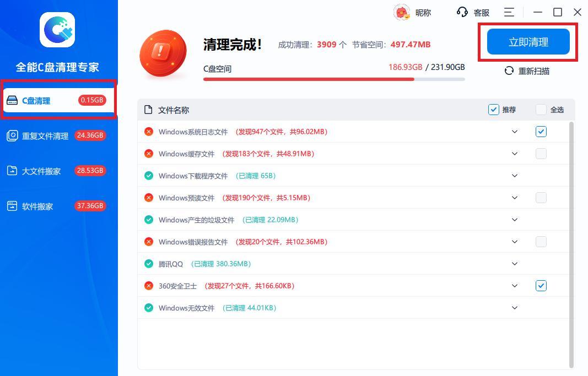Image resolution: width=588 pixels, height=376 pixels.
Task: Switch to 重复文件清理 tab
Action: coord(45,136)
